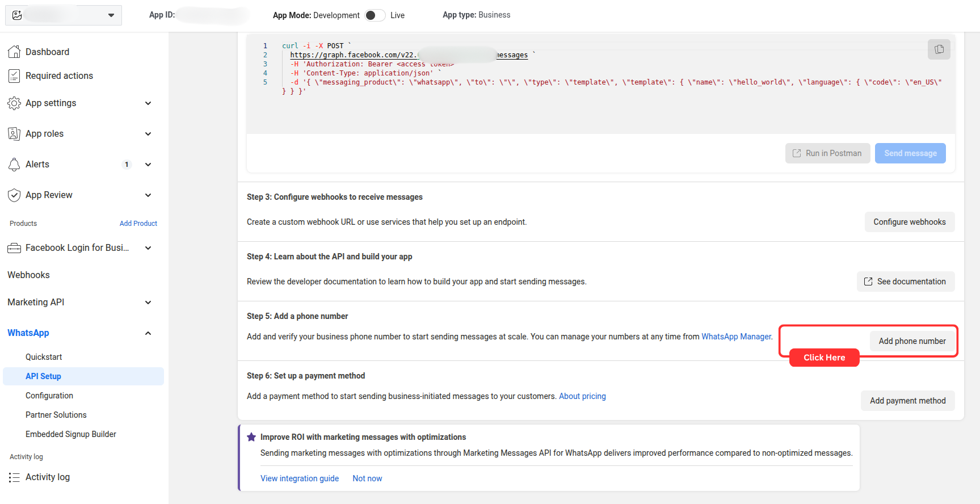Screen dimensions: 980x504
Task: Expand Facebook Login for Business section
Action: (x=148, y=248)
